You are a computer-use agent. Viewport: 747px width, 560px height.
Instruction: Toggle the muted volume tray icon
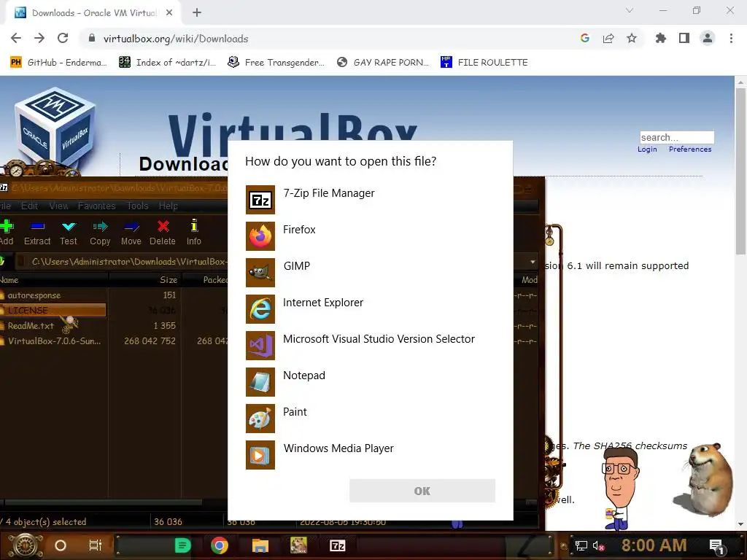pyautogui.click(x=598, y=545)
